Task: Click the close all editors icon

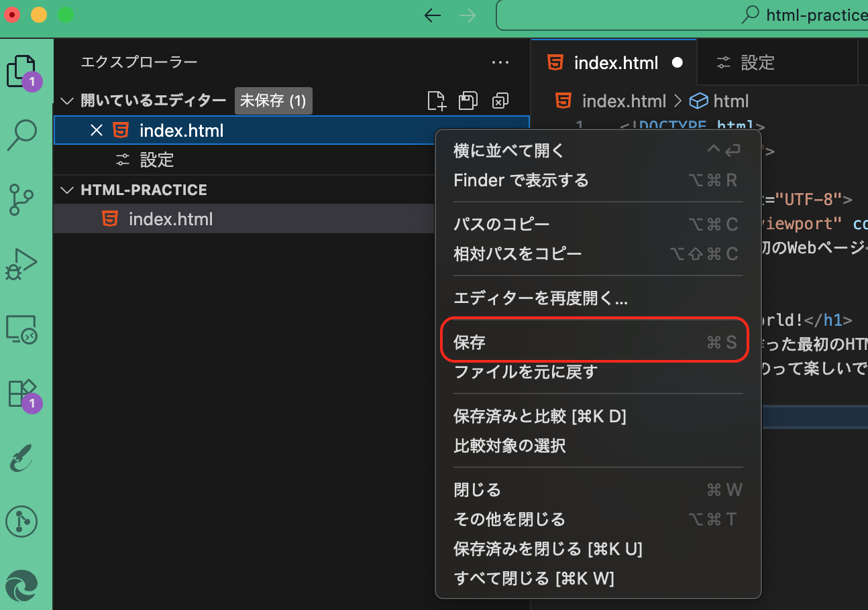Action: click(x=498, y=101)
